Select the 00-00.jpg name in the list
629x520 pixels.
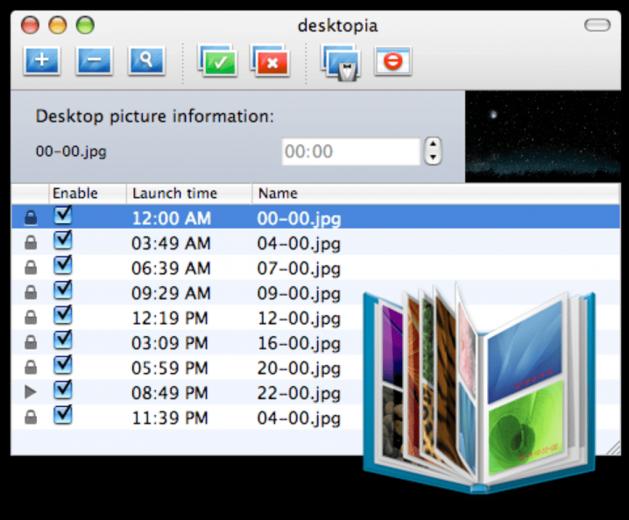(299, 219)
